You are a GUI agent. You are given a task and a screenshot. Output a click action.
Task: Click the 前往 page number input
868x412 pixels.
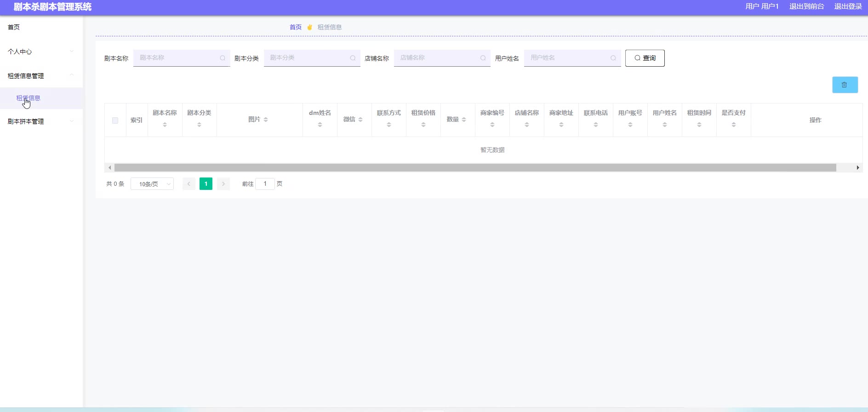coord(265,184)
